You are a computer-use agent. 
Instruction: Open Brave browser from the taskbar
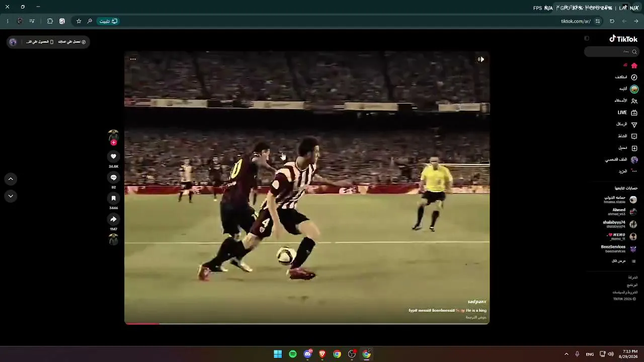[323, 354]
